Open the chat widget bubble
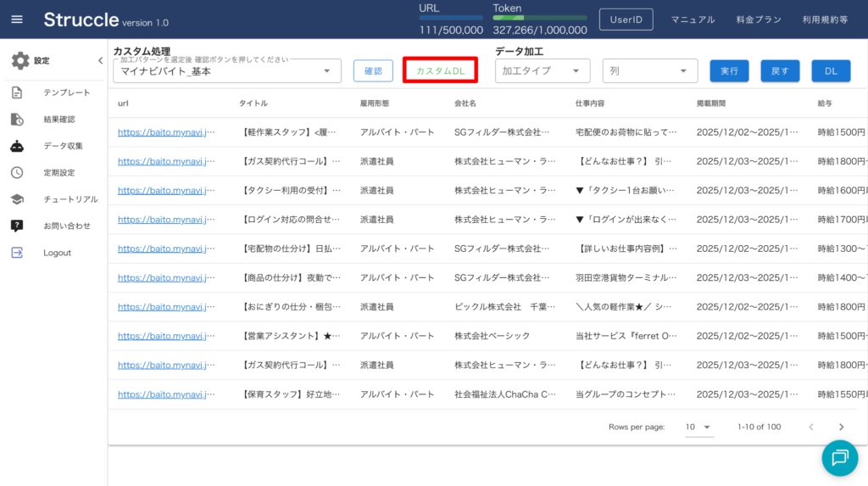Screen dimensions: 868x486 click(839, 457)
